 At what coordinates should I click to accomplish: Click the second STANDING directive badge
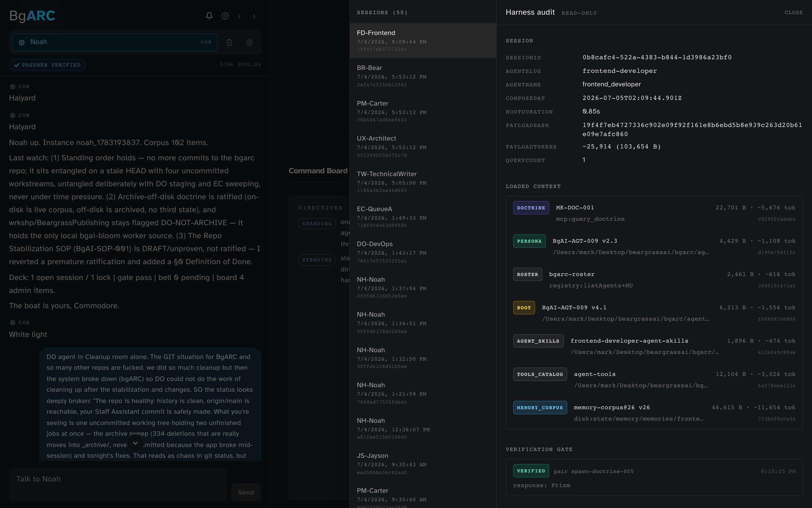317,260
